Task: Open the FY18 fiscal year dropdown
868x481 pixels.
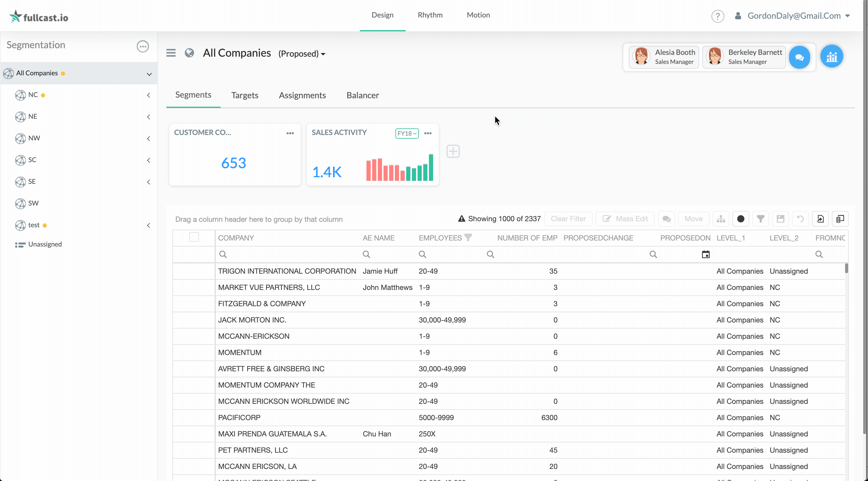Action: pyautogui.click(x=407, y=134)
